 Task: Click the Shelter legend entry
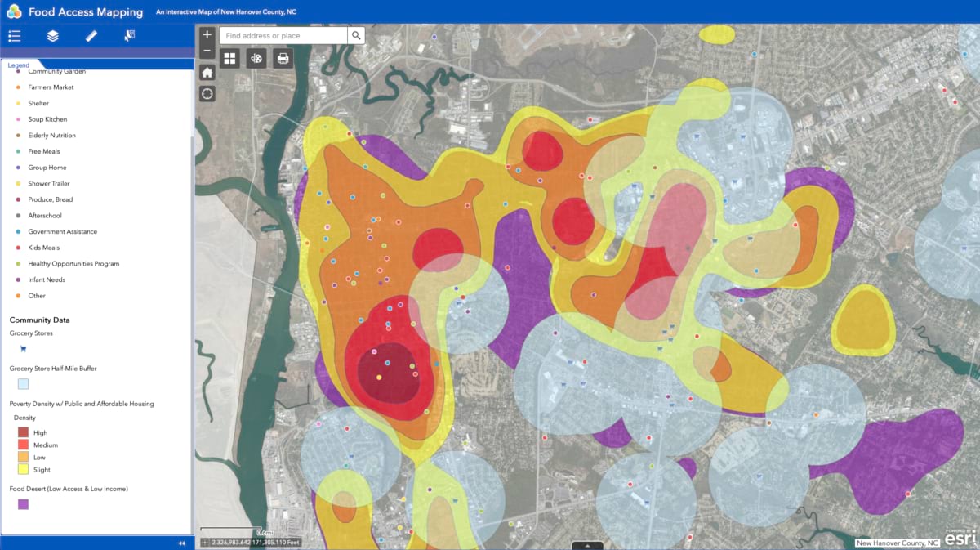pyautogui.click(x=38, y=103)
